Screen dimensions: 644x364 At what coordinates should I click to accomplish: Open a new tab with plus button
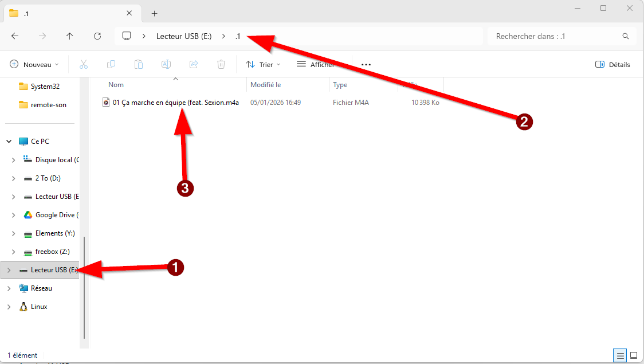(154, 13)
